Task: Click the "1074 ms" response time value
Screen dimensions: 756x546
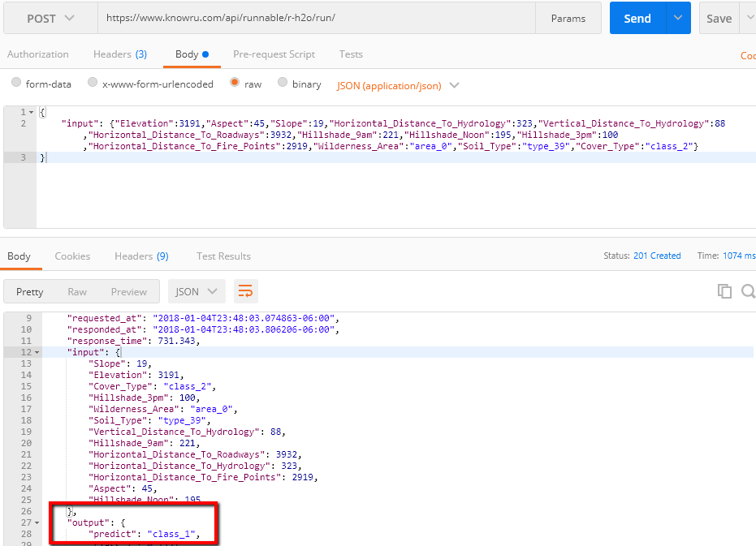Action: 739,256
